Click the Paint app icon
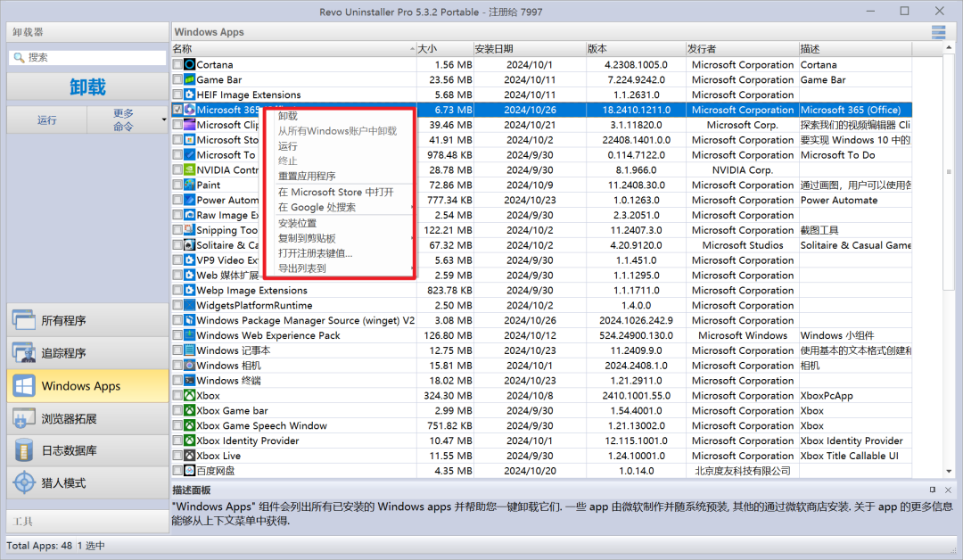 click(x=190, y=185)
